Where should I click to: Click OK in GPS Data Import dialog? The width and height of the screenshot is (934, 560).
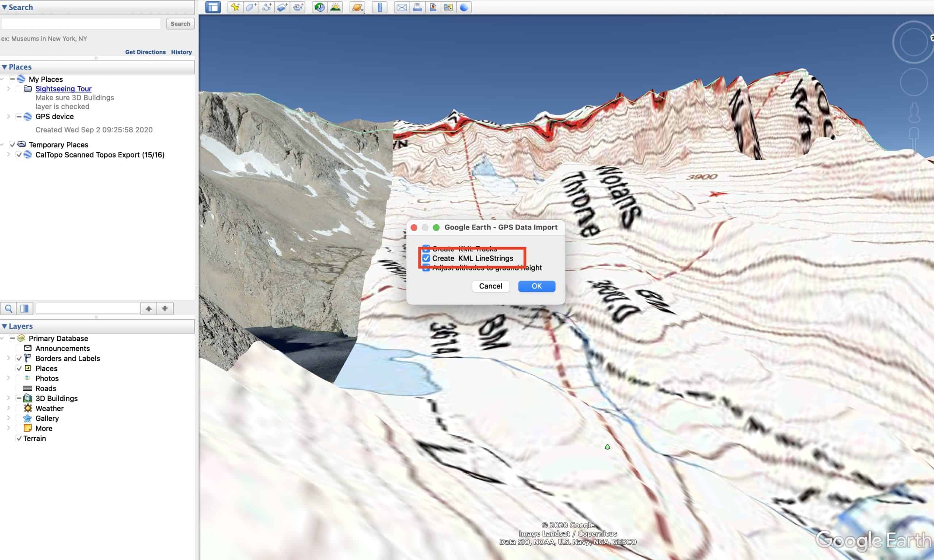[537, 286]
